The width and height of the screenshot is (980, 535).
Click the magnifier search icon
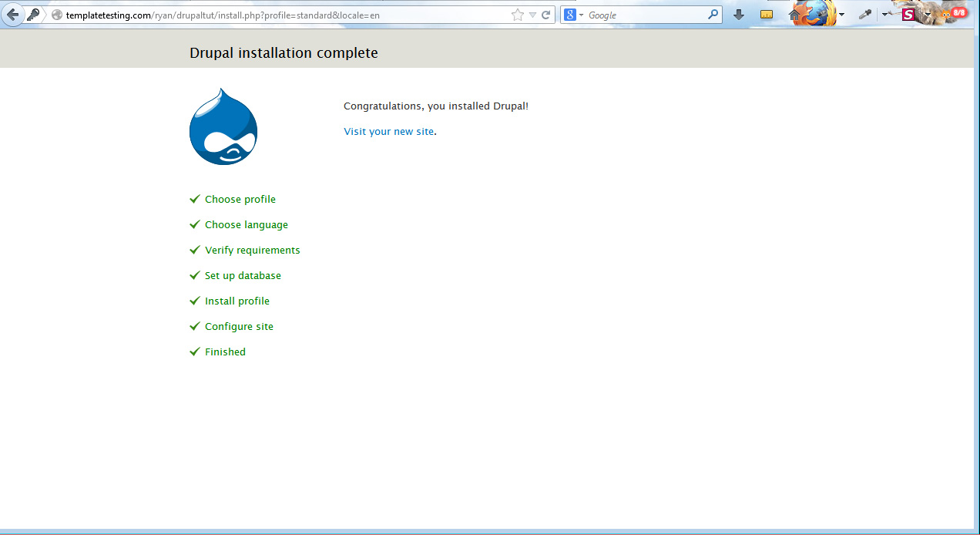point(713,15)
